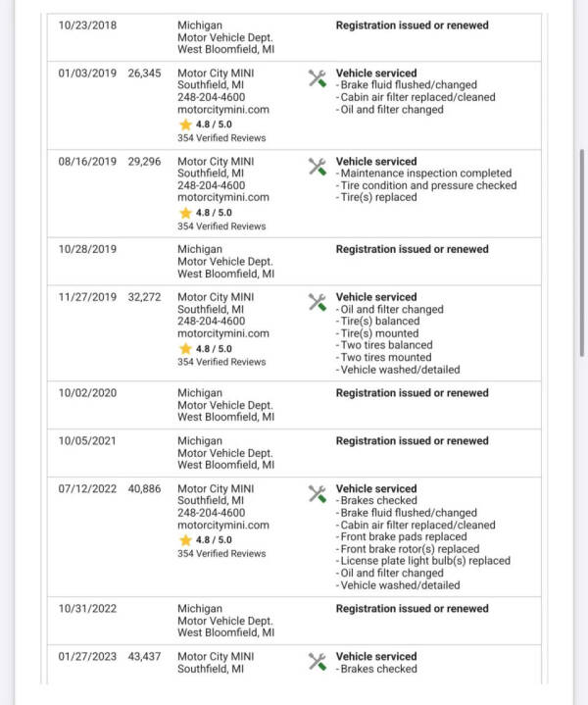Click Vehicle serviced heading for 07/12/2022
The width and height of the screenshot is (588, 705).
(x=376, y=488)
